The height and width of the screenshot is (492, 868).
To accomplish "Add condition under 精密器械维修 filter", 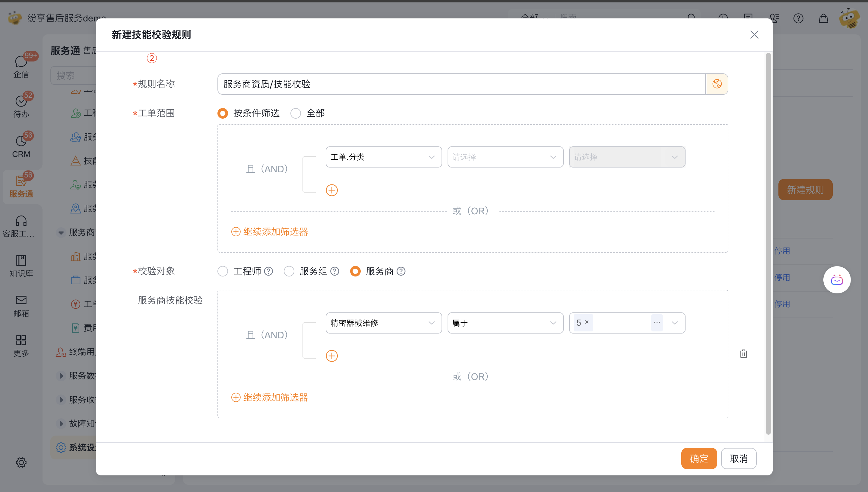I will click(x=331, y=356).
